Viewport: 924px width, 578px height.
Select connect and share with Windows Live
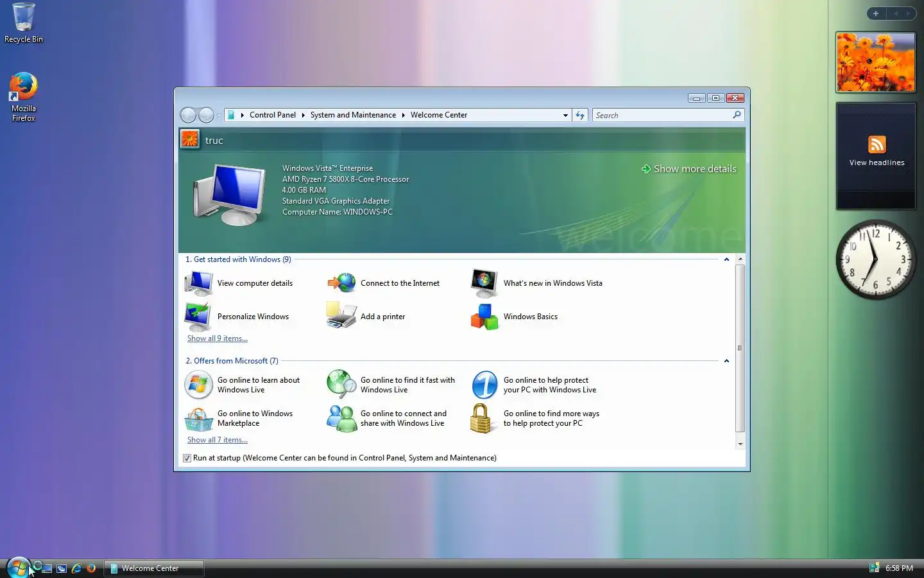pyautogui.click(x=387, y=418)
